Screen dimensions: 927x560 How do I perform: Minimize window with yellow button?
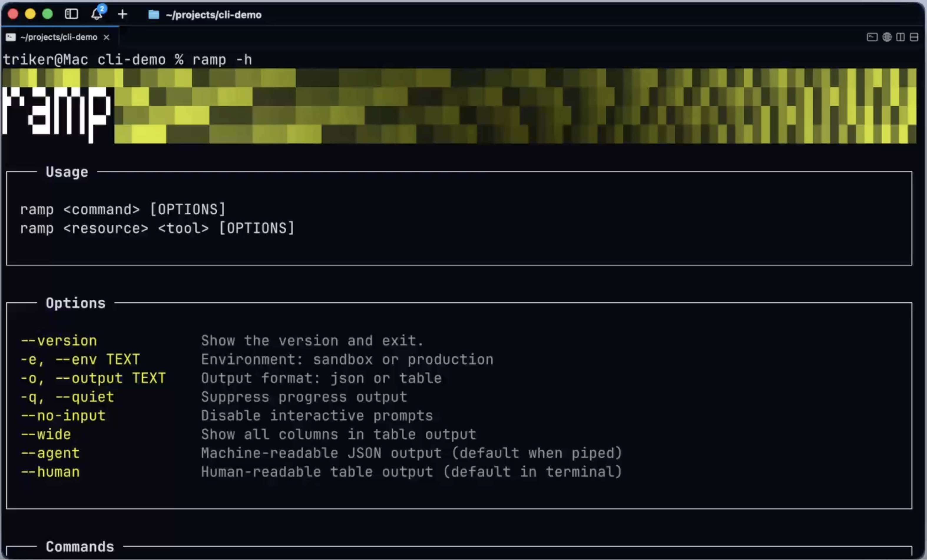click(30, 14)
